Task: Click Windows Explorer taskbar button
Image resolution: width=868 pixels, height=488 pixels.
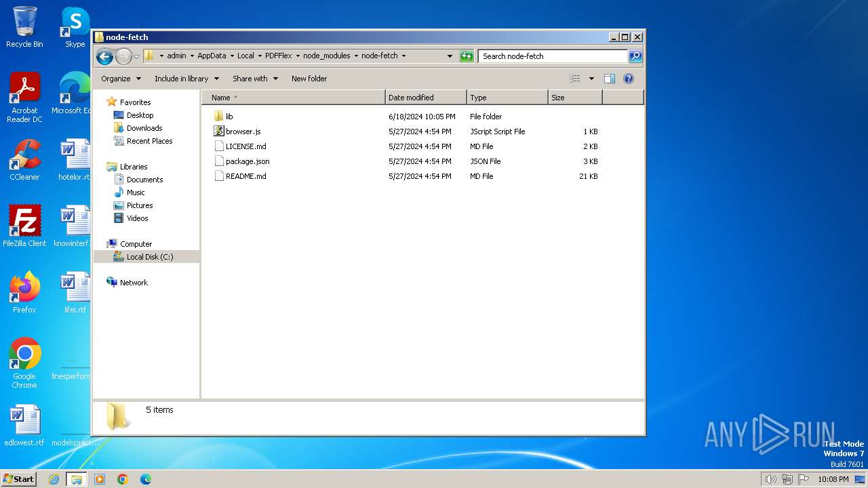Action: pos(76,479)
